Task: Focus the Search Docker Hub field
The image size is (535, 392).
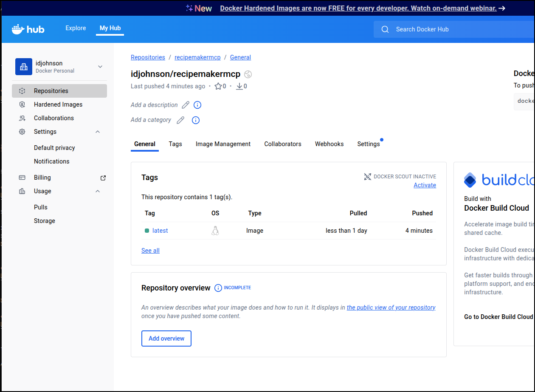Action: point(450,29)
